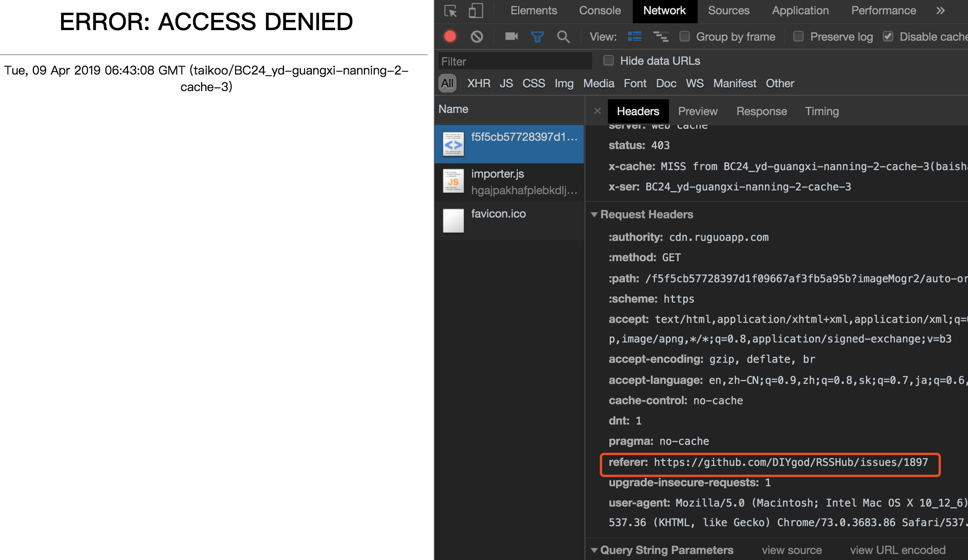Viewport: 968px width, 560px height.
Task: Focus the Filter input field
Action: click(x=515, y=61)
